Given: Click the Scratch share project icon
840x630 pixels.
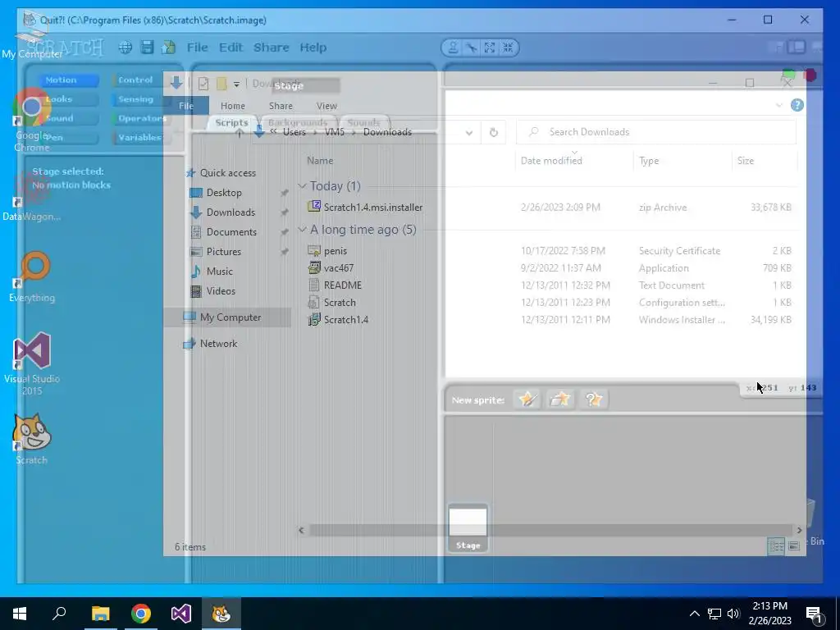Looking at the screenshot, I should 168,48.
